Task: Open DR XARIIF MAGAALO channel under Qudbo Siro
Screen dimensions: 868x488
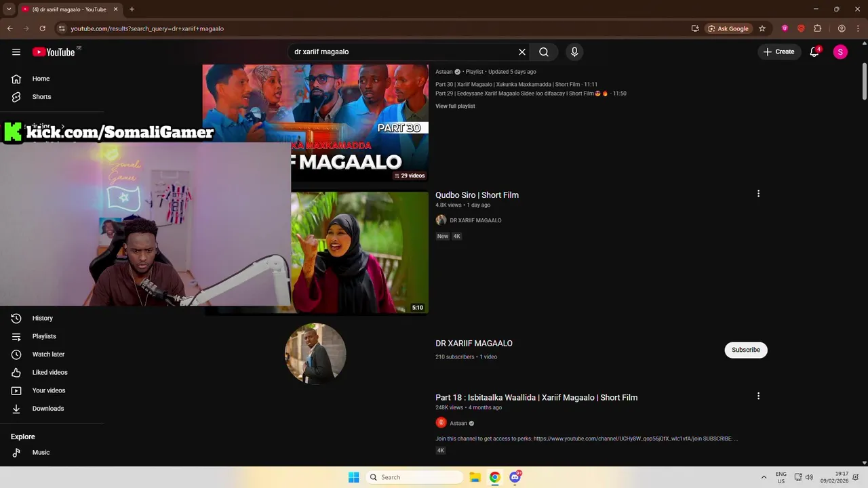Action: point(475,220)
